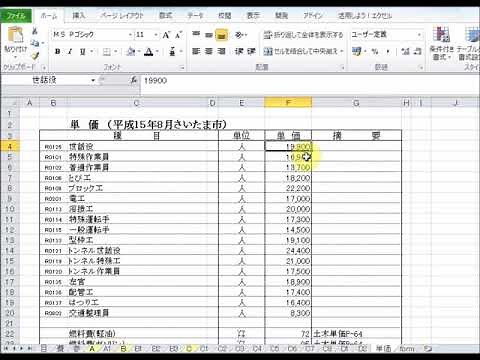Click the Format Painter brush icon
This screenshot has width=480, height=360.
(35, 55)
